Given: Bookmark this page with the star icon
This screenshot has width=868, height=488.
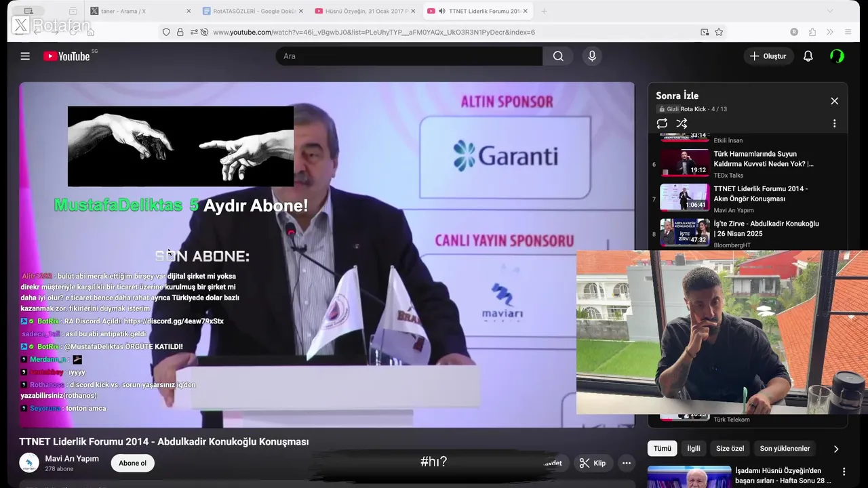Looking at the screenshot, I should click(719, 32).
